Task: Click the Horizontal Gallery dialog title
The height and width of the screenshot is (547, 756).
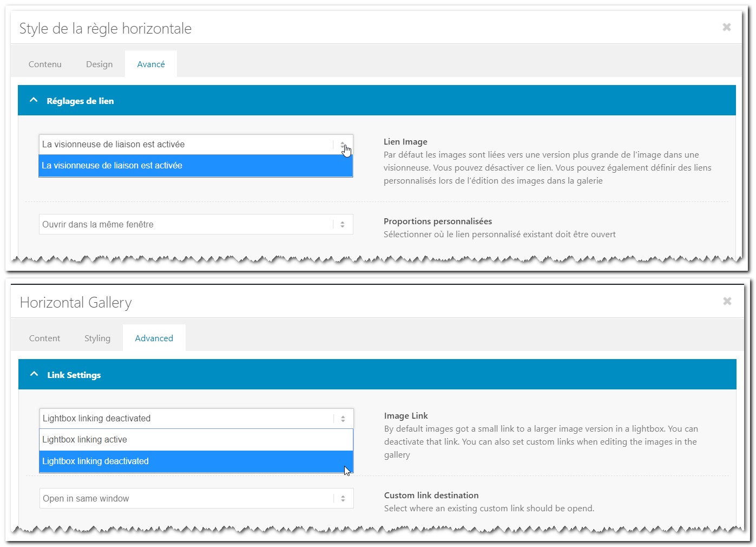Action: tap(76, 302)
